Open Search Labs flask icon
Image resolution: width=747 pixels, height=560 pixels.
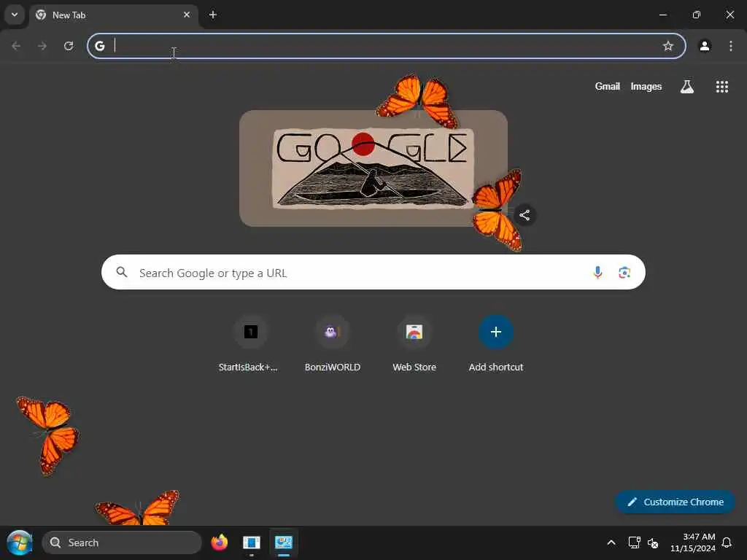coord(687,87)
